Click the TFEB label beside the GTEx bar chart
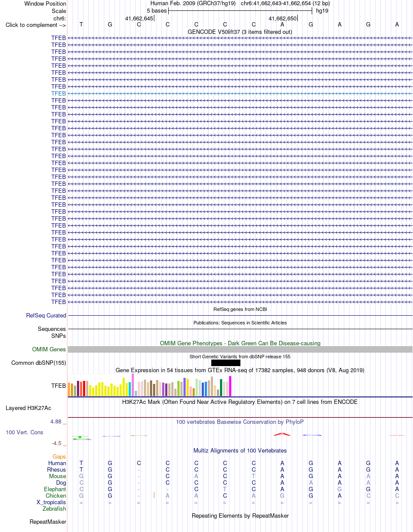The image size is (413, 532). 59,385
